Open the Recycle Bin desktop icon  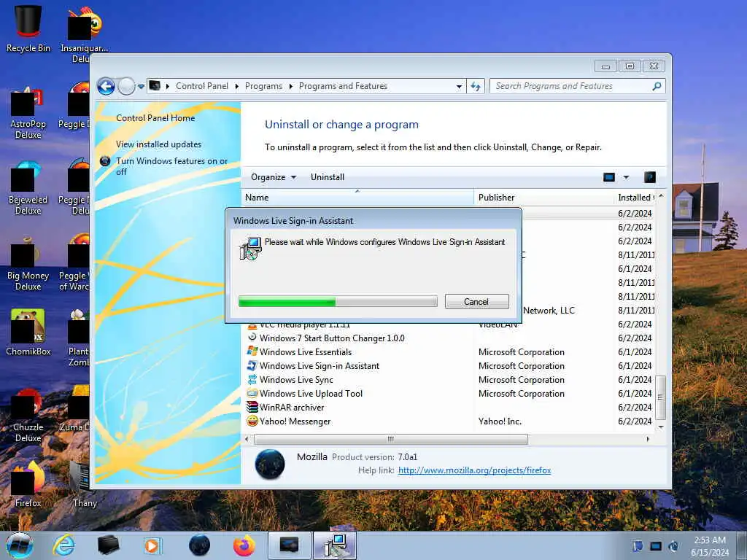(x=28, y=28)
